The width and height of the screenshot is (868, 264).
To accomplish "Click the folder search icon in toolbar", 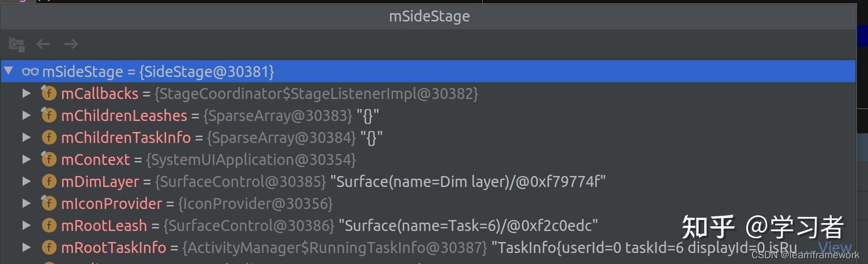I will (x=17, y=45).
